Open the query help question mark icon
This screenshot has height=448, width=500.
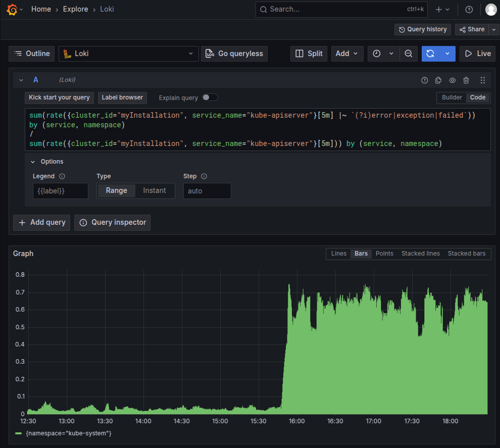424,80
